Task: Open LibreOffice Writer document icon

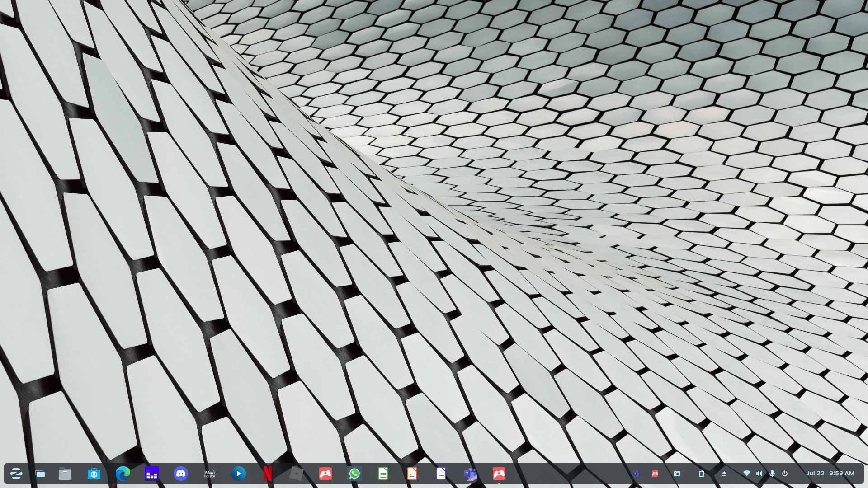Action: coord(441,474)
